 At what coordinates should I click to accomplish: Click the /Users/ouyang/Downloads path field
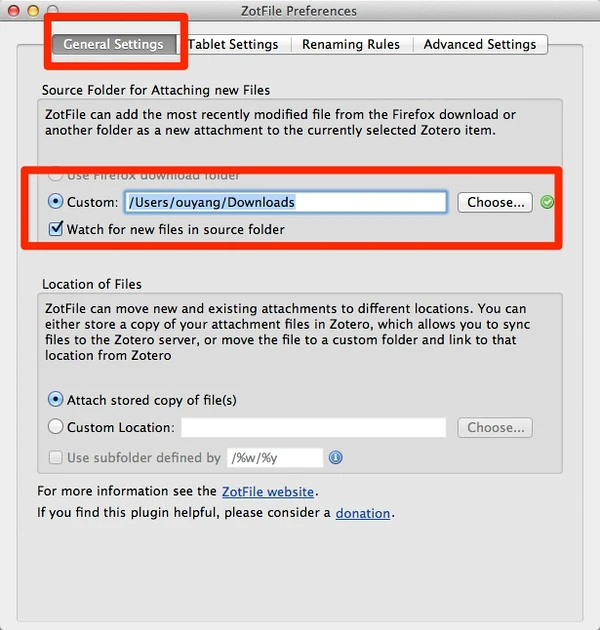click(x=285, y=202)
